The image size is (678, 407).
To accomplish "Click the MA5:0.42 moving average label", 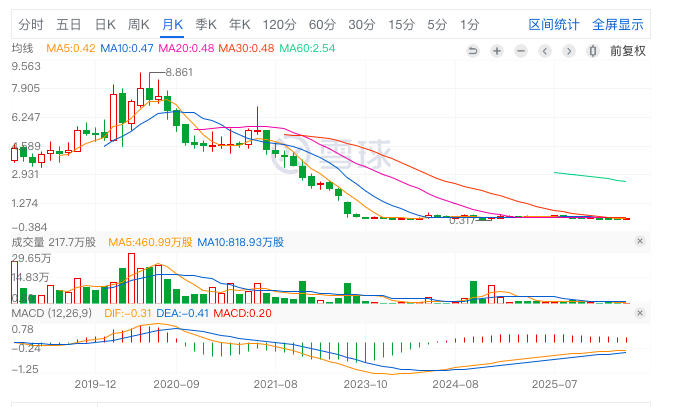I will pos(70,48).
